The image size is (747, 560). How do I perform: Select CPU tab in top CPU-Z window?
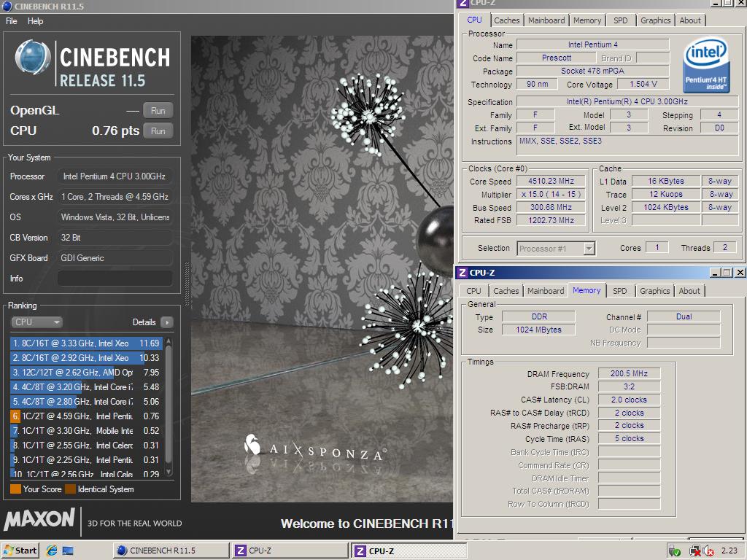(x=474, y=20)
